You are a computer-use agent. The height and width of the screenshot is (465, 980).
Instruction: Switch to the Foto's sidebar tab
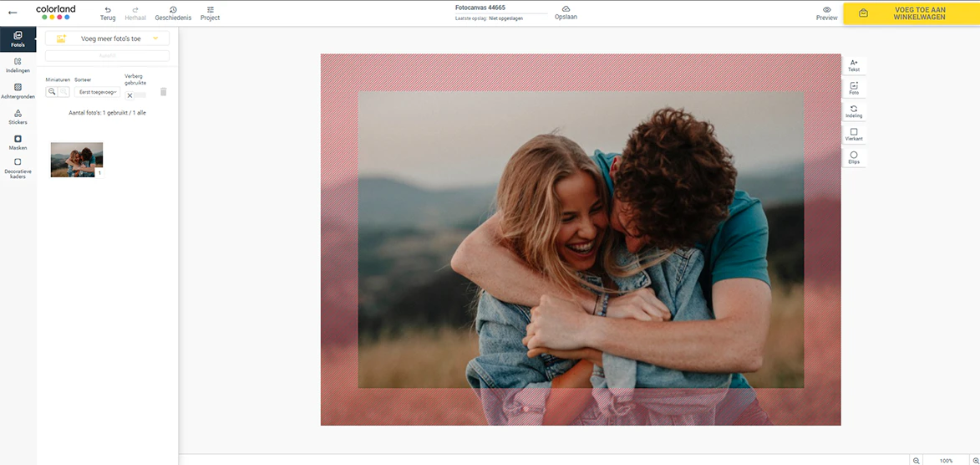18,39
